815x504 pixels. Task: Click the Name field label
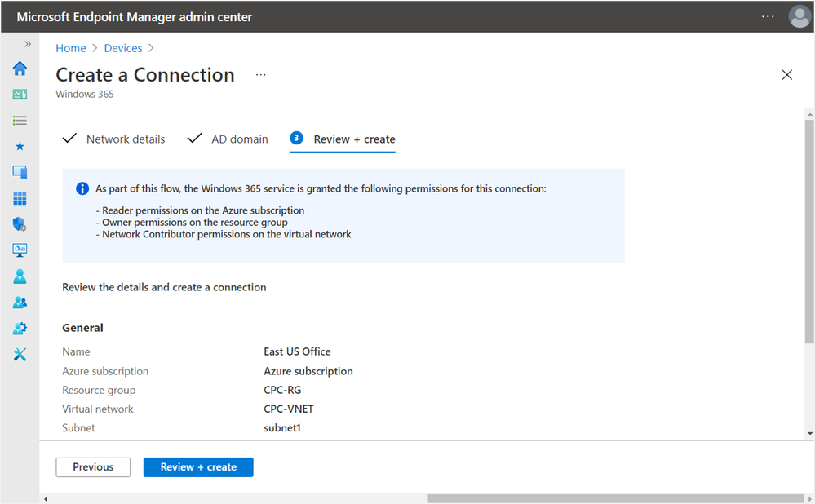76,351
